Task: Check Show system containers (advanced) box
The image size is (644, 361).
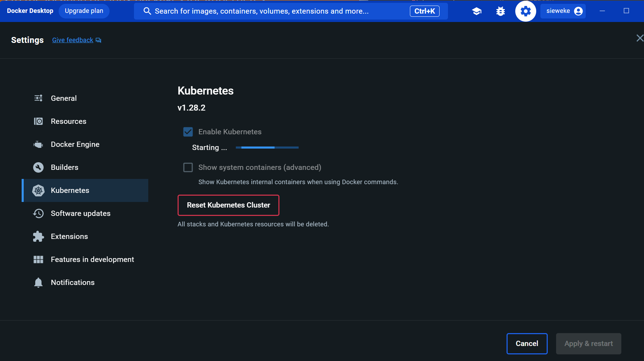Action: click(x=188, y=167)
